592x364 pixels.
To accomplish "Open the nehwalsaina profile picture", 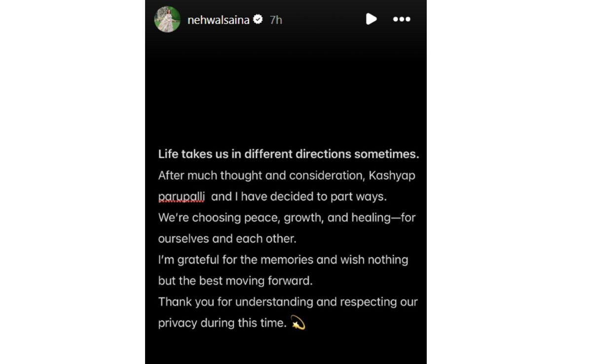I will [167, 20].
